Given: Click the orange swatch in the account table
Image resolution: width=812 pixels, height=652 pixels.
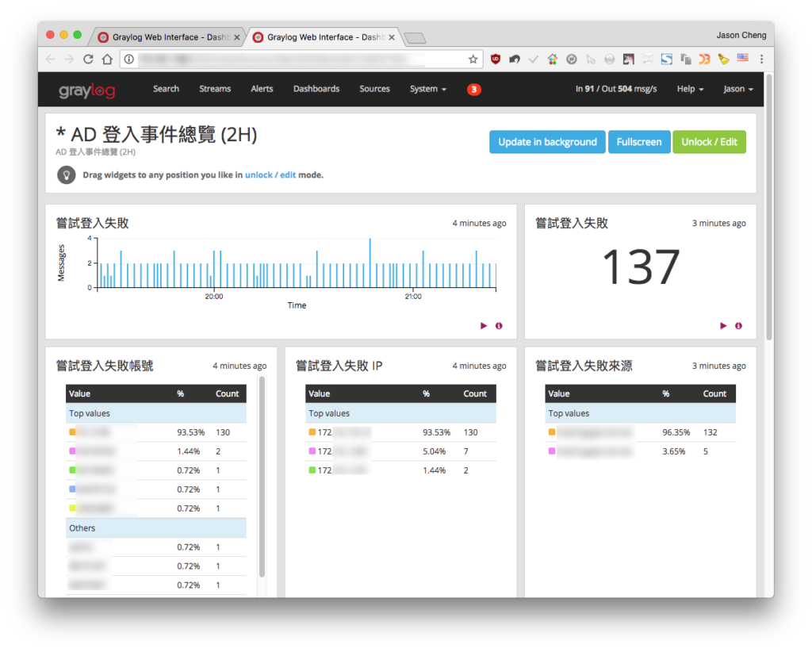Looking at the screenshot, I should [72, 432].
